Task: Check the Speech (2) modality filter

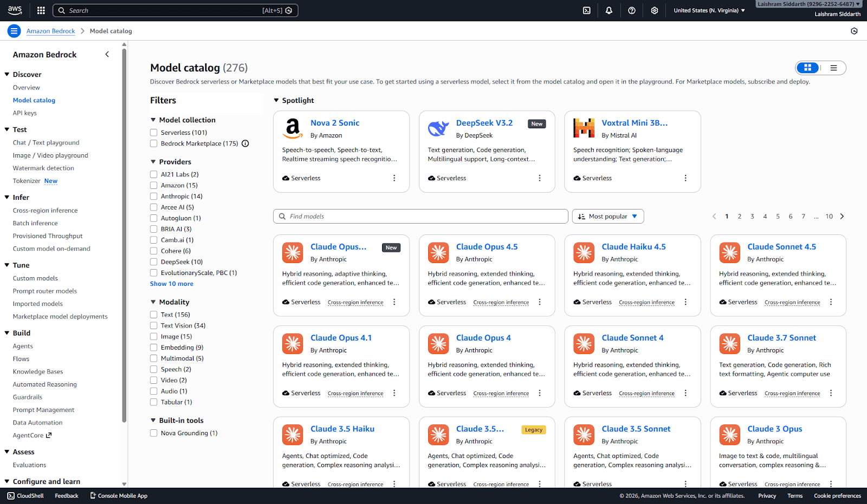Action: click(x=154, y=369)
